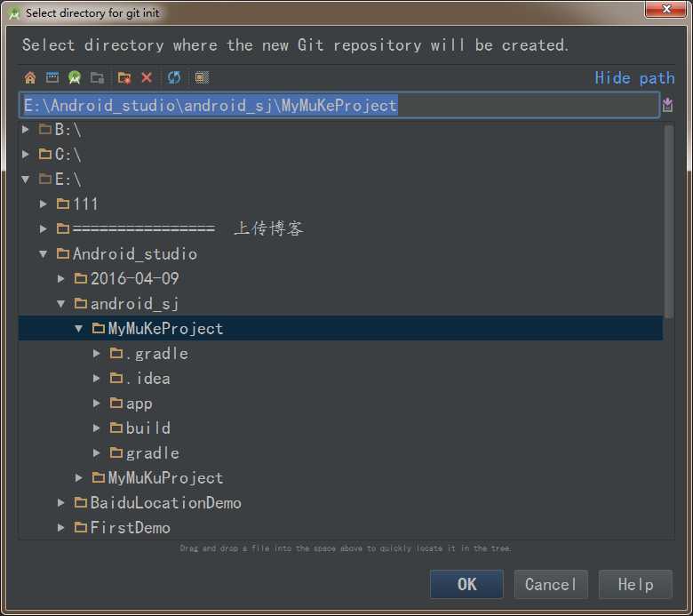Expand the build folder arrow

[x=96, y=428]
